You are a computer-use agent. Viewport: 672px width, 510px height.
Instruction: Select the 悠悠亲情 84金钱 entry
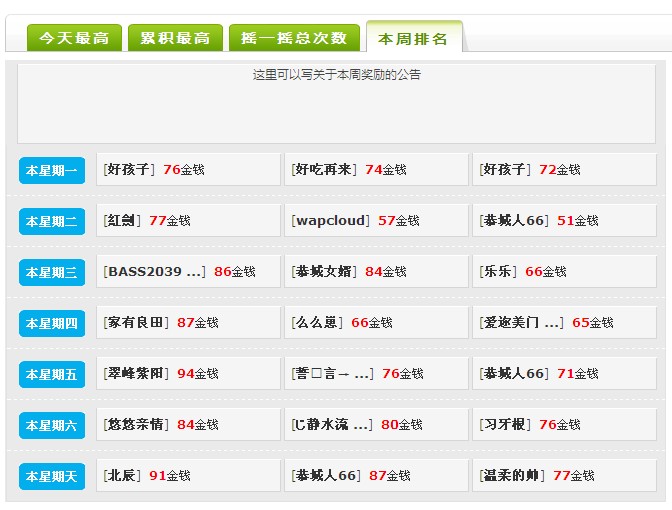188,425
